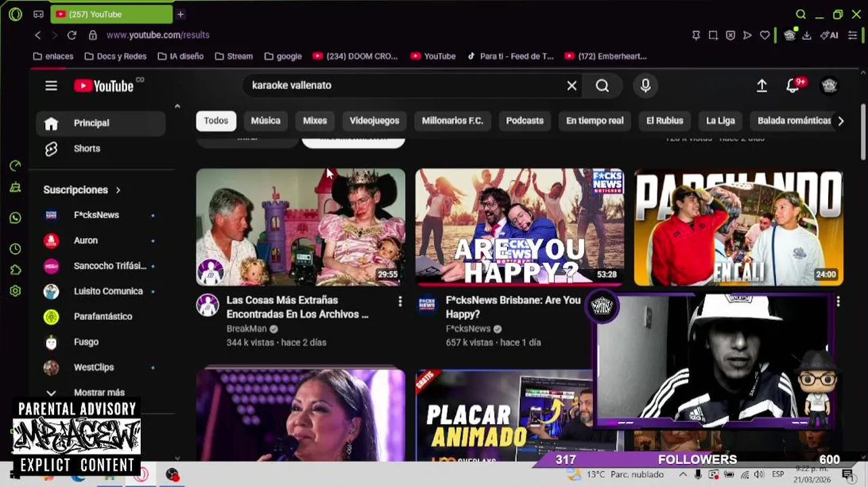This screenshot has height=487, width=868.
Task: Run the search with the magnifier button
Action: pos(602,85)
